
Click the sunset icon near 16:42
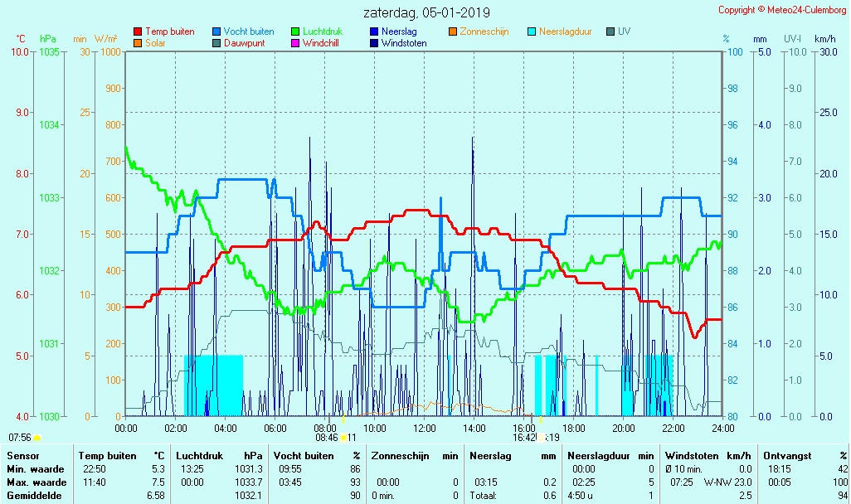(x=542, y=438)
